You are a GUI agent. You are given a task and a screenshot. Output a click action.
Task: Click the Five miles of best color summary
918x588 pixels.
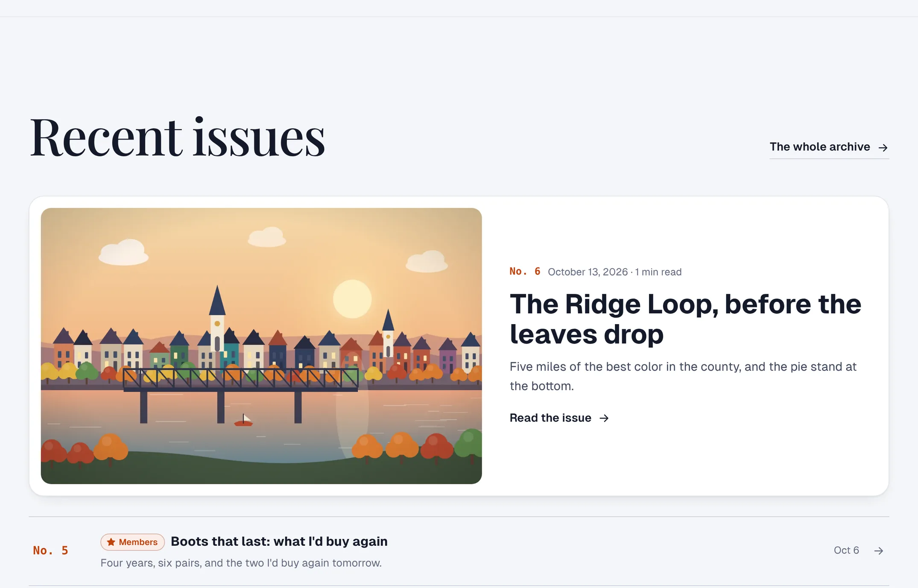(x=683, y=376)
